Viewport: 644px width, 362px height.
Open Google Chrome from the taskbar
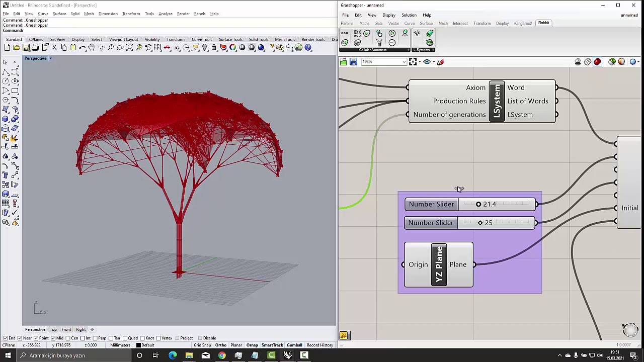[x=222, y=355]
